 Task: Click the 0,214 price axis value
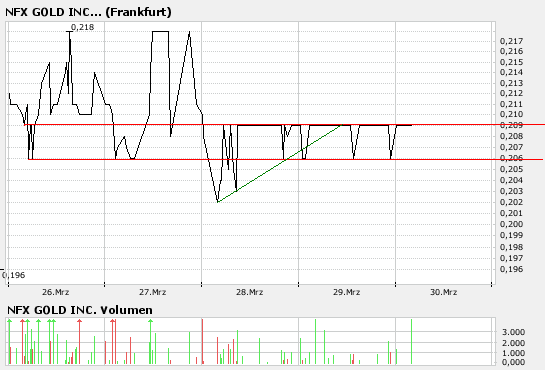click(x=511, y=72)
